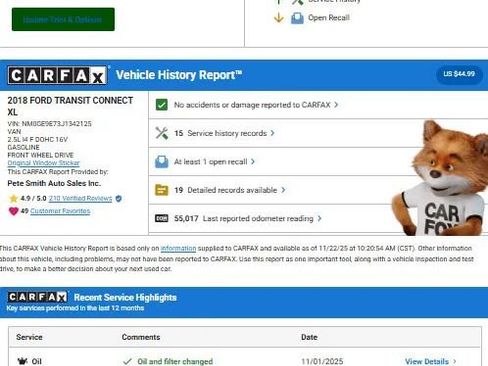Click the blue open recall tray icon

point(162,162)
